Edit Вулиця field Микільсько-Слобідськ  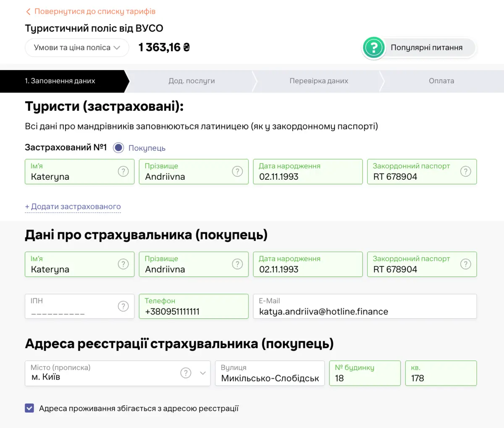270,373
